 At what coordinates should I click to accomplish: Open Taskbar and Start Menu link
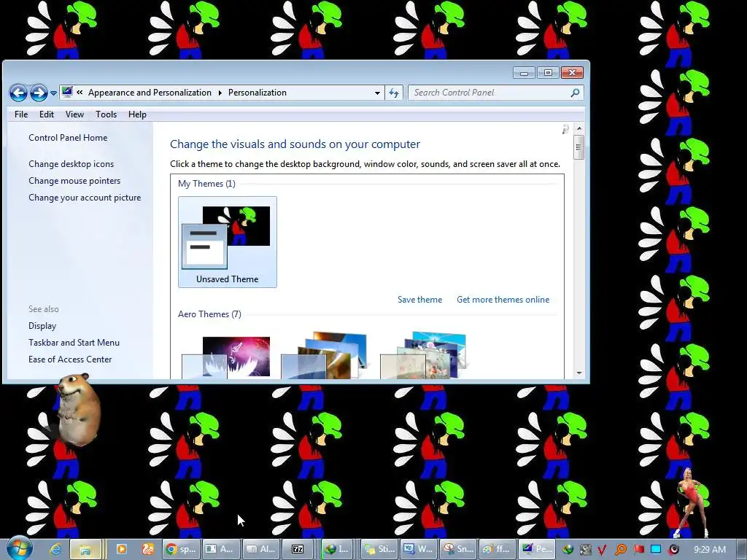pos(74,343)
